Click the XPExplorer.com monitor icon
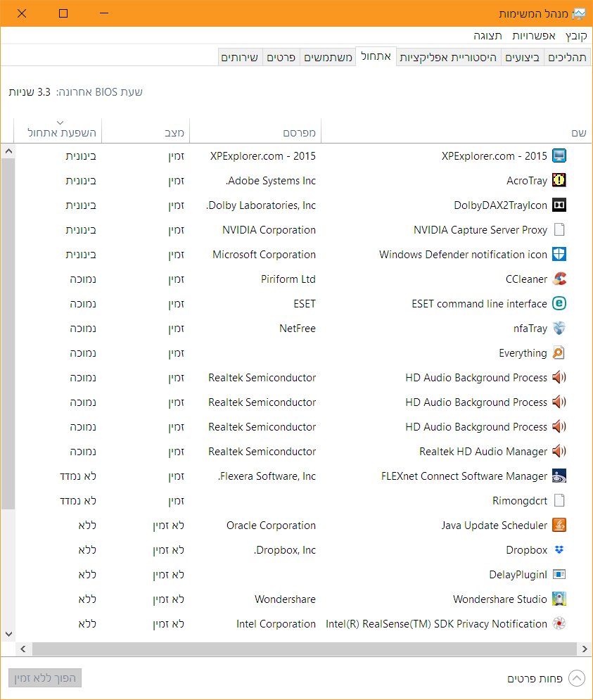593x700 pixels. pos(559,155)
